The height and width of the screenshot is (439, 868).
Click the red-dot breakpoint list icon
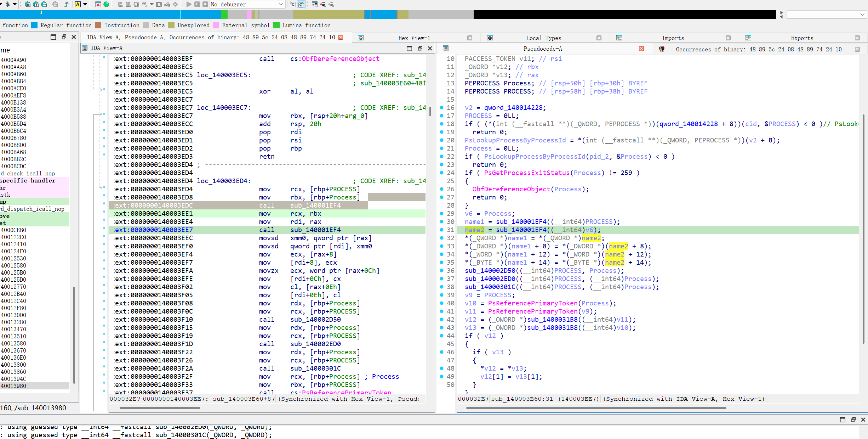click(x=315, y=4)
